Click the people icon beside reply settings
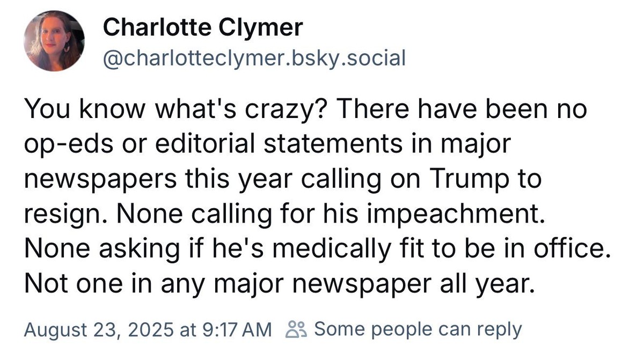The height and width of the screenshot is (354, 644). pyautogui.click(x=297, y=329)
